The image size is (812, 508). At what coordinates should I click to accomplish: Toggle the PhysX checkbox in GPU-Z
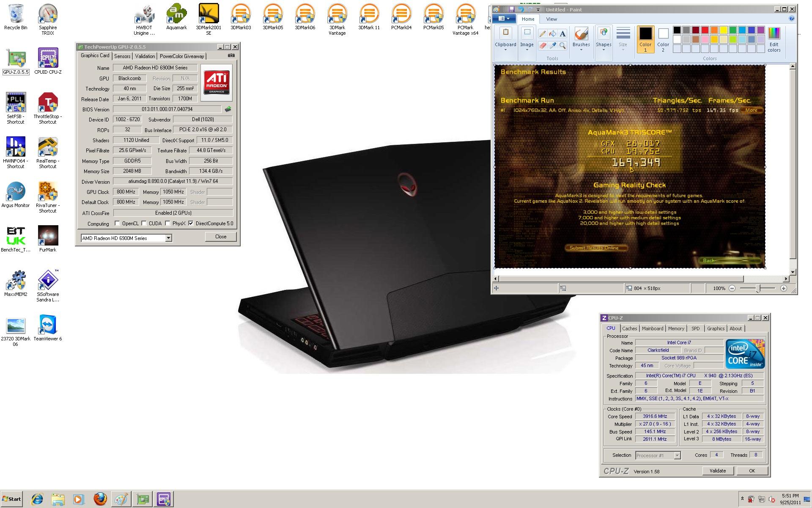point(168,224)
